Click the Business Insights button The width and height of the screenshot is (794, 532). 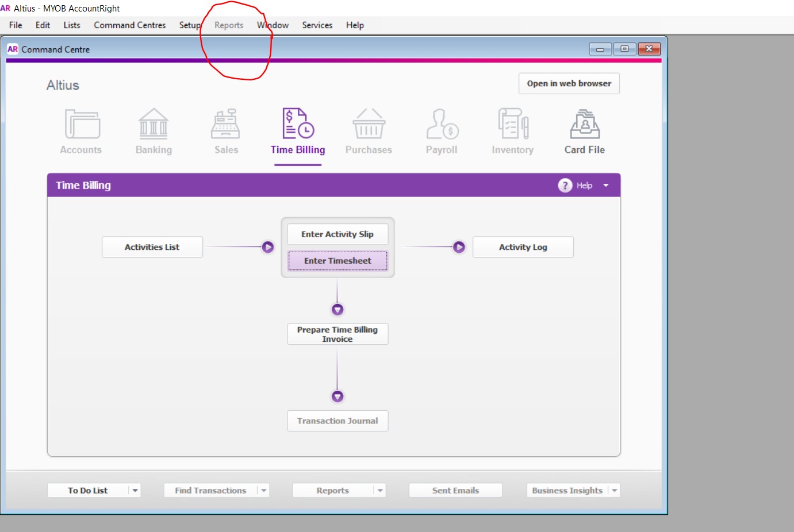[x=567, y=491]
